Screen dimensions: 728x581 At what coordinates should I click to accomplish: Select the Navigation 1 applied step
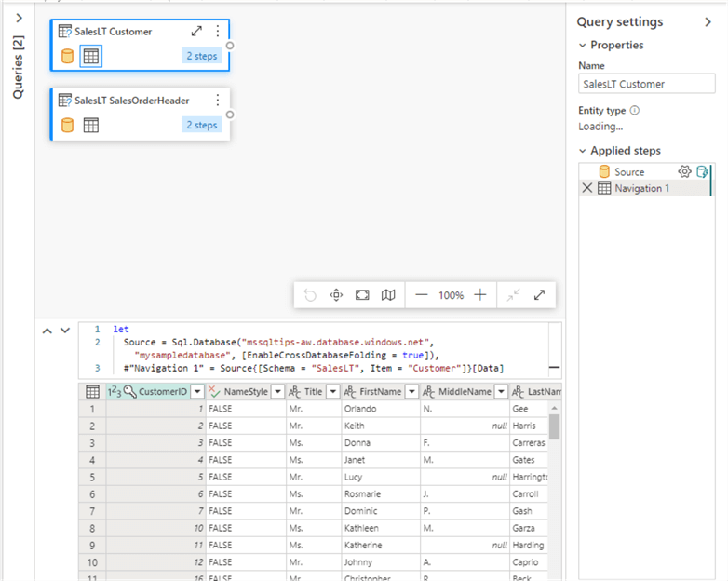pos(641,188)
